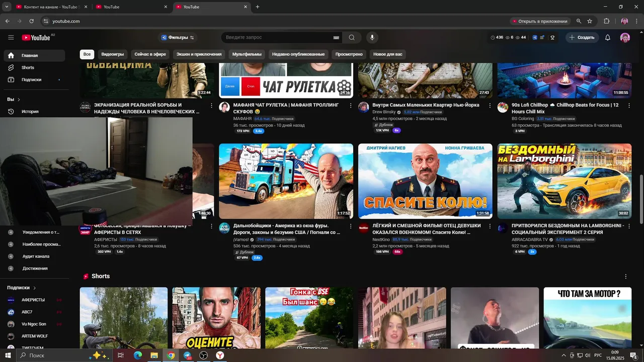Click the YouTube logo
Viewport: 644px width, 362px height.
[36, 38]
